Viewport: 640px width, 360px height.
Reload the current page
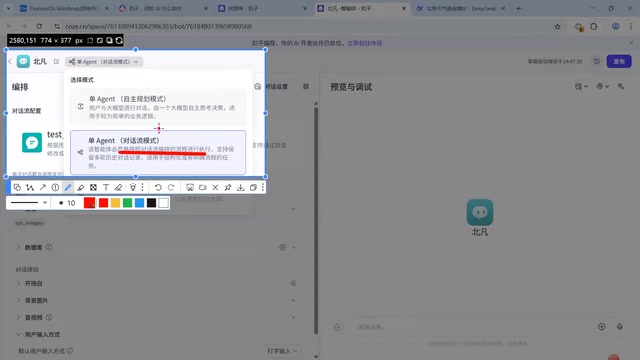tap(39, 26)
